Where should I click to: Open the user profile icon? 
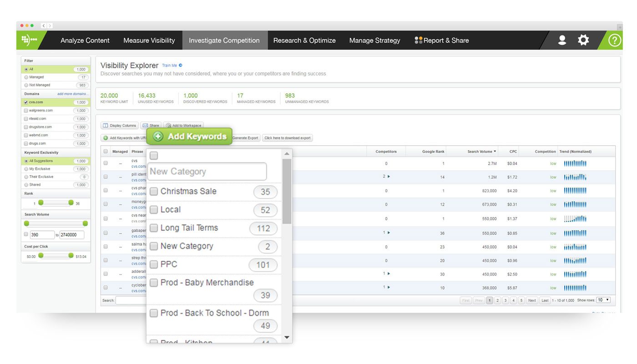562,40
